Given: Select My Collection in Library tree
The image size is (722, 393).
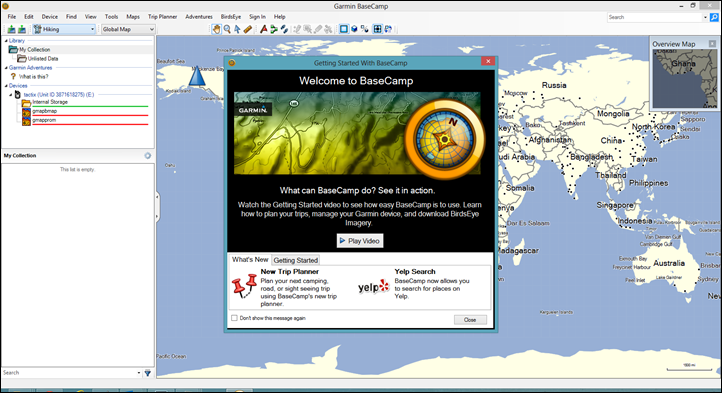Looking at the screenshot, I should (35, 49).
